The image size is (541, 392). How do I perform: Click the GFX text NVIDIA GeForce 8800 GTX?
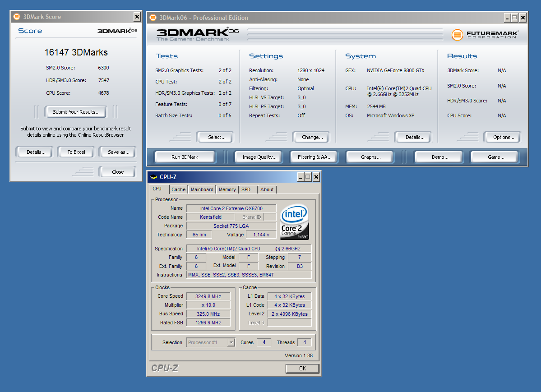395,70
